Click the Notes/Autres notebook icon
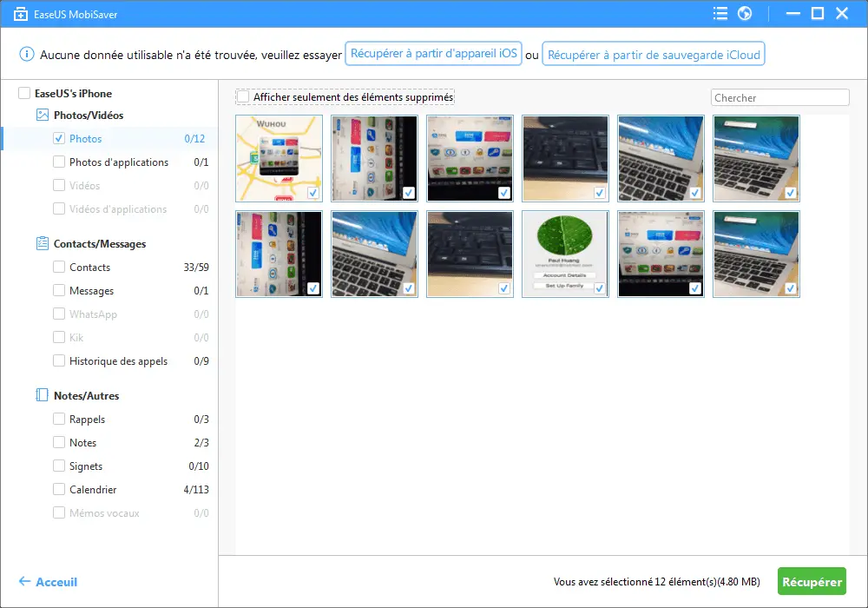This screenshot has width=868, height=608. pyautogui.click(x=42, y=395)
